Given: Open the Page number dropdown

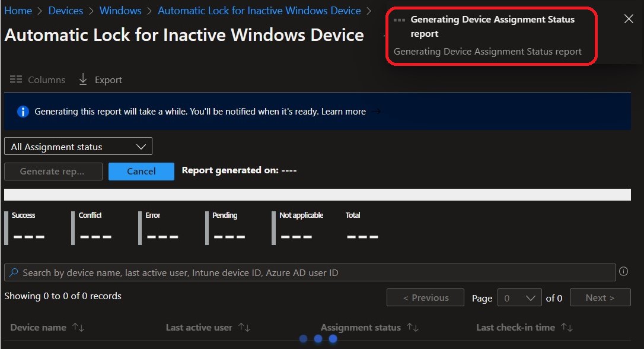Looking at the screenshot, I should (x=519, y=297).
